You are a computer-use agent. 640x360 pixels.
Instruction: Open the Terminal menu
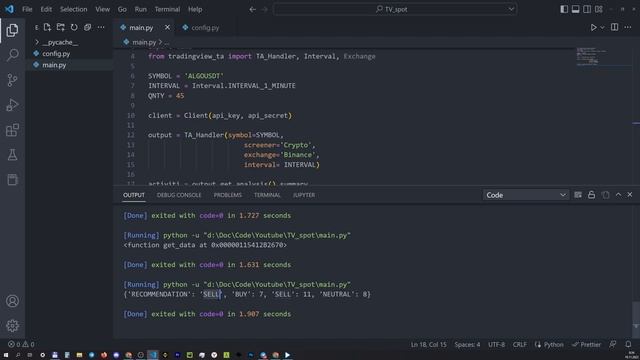[167, 9]
